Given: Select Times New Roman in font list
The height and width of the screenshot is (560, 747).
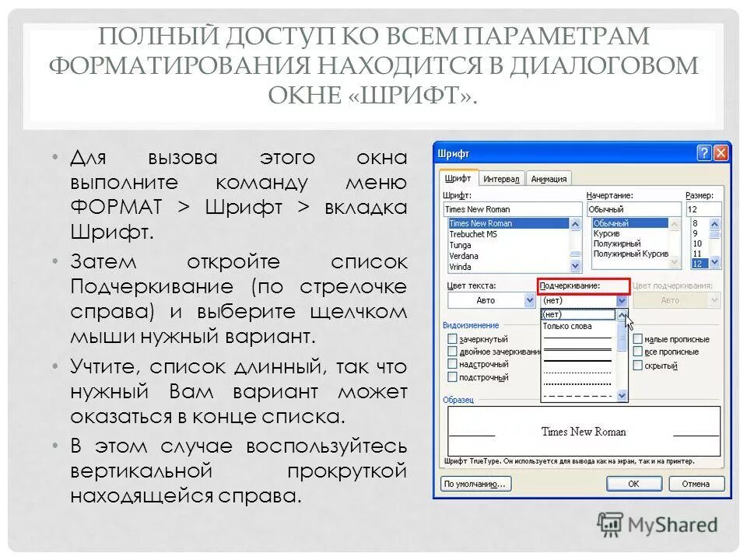Looking at the screenshot, I should coord(508,223).
